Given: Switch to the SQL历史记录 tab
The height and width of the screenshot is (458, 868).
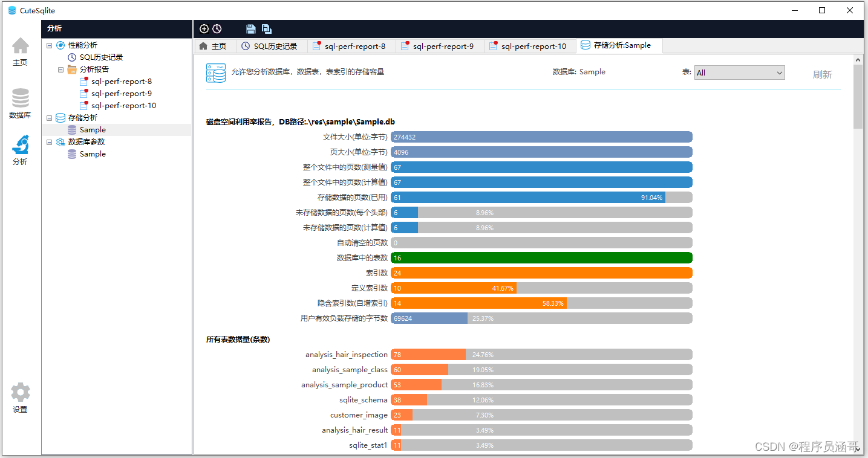Looking at the screenshot, I should click(x=271, y=46).
